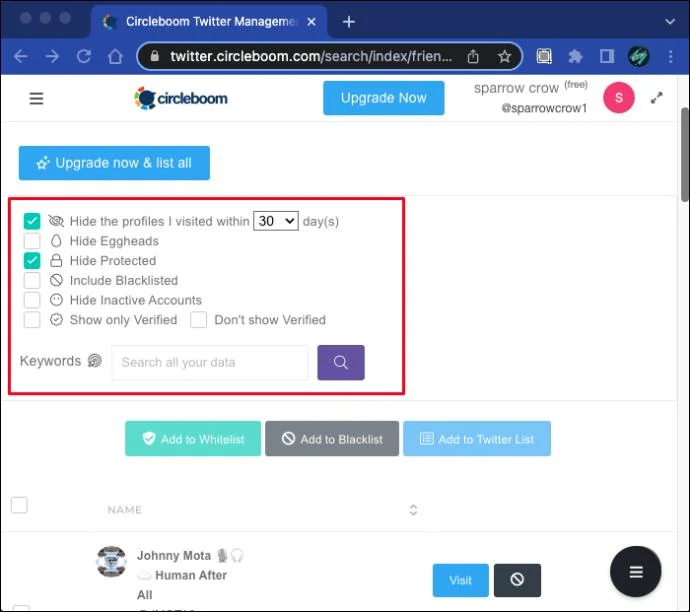Sort the NAME column with arrows
The width and height of the screenshot is (690, 612).
click(413, 510)
